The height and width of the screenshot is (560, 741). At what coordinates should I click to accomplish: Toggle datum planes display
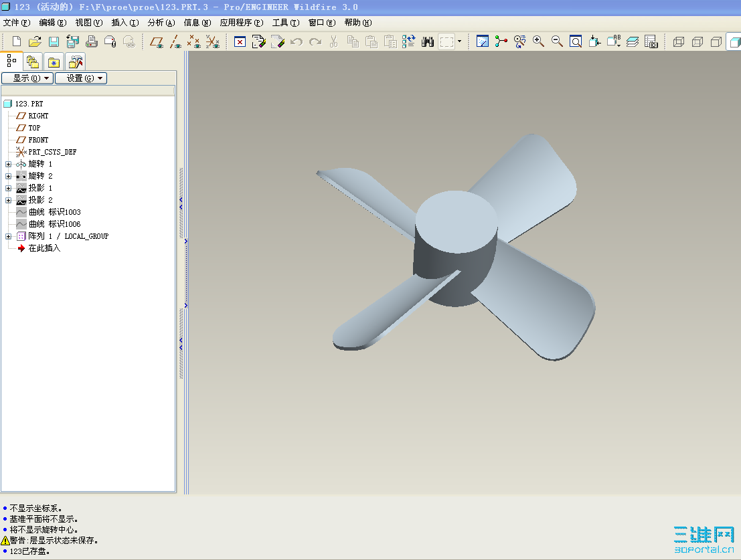pyautogui.click(x=157, y=41)
